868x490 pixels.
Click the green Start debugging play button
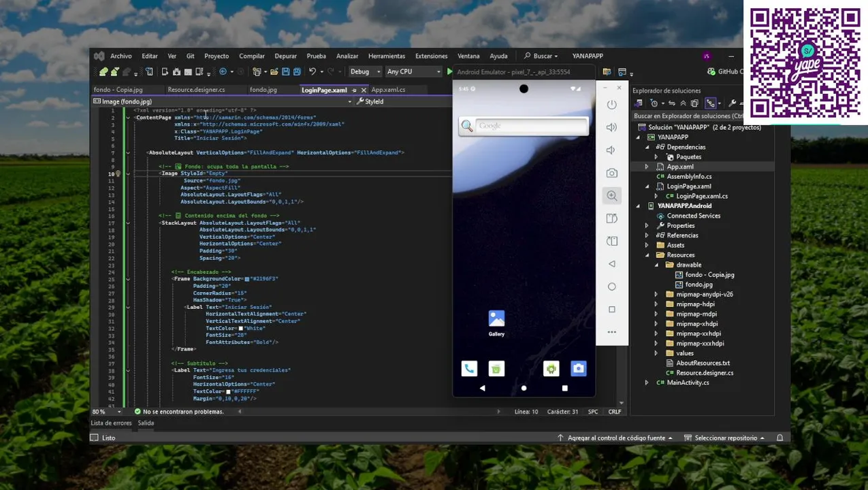pyautogui.click(x=449, y=71)
